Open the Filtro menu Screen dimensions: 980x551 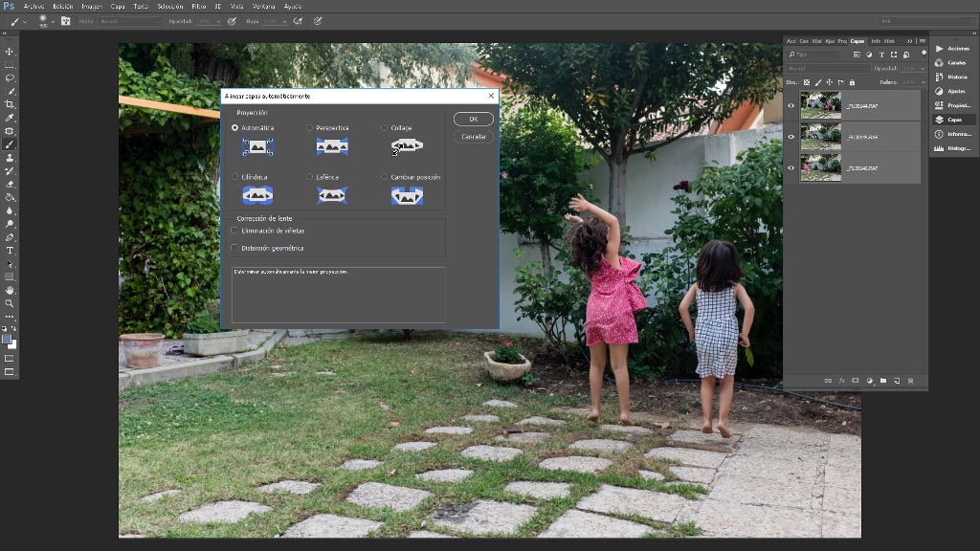[199, 7]
